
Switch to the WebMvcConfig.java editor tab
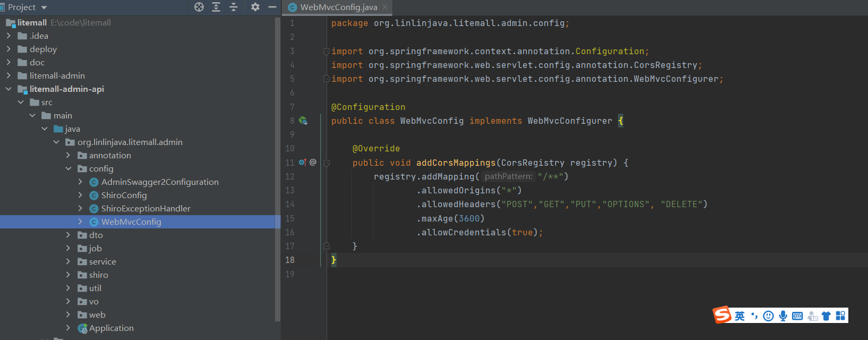pyautogui.click(x=338, y=7)
